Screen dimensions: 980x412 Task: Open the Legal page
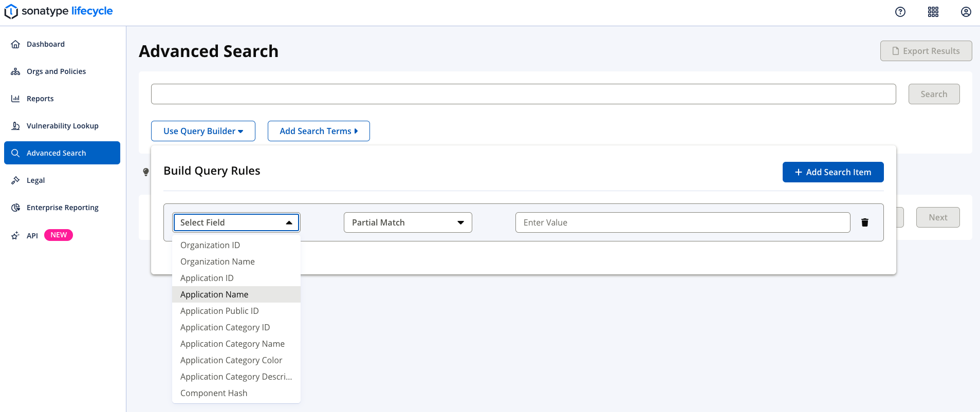click(35, 180)
